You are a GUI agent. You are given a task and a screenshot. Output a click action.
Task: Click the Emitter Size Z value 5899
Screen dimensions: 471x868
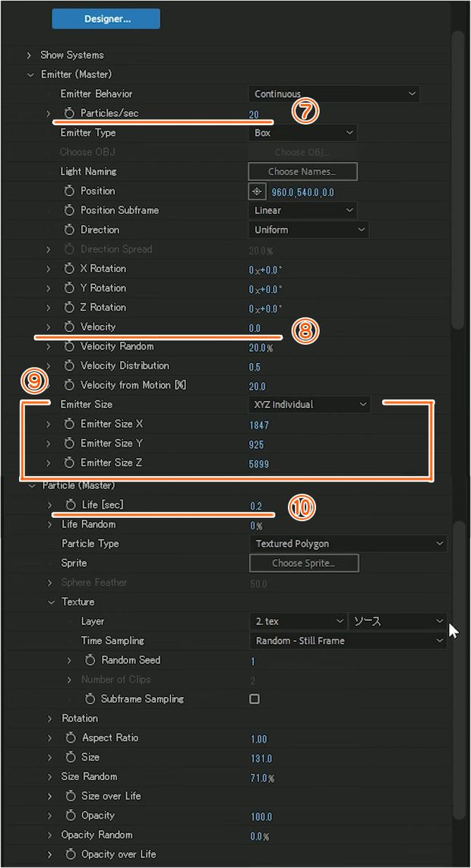click(259, 464)
